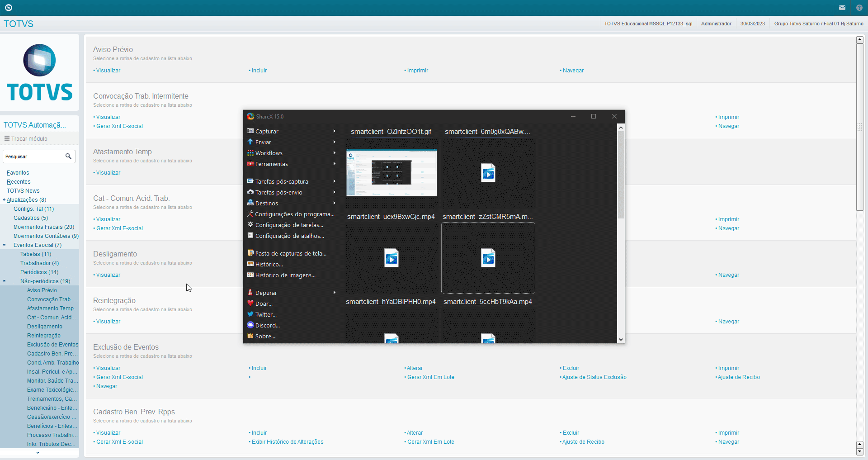Click the search magnifier icon in Pesquisar box
Viewport: 868px width, 460px height.
(x=68, y=156)
